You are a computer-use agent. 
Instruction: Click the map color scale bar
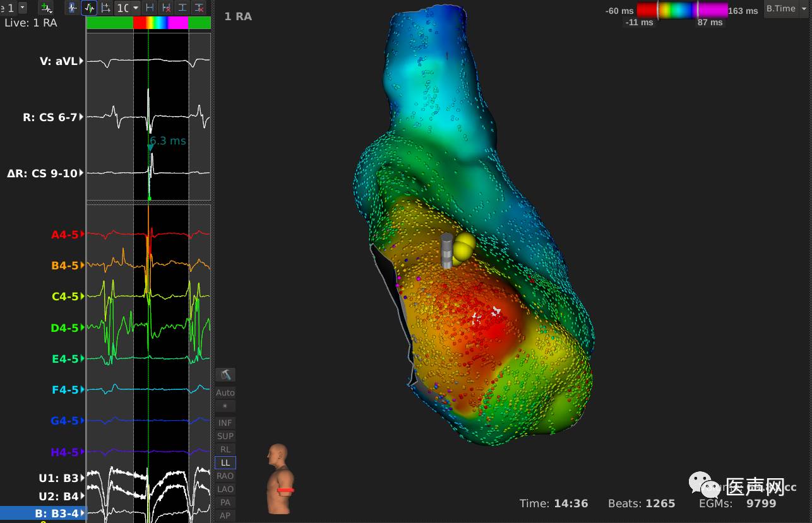point(682,10)
